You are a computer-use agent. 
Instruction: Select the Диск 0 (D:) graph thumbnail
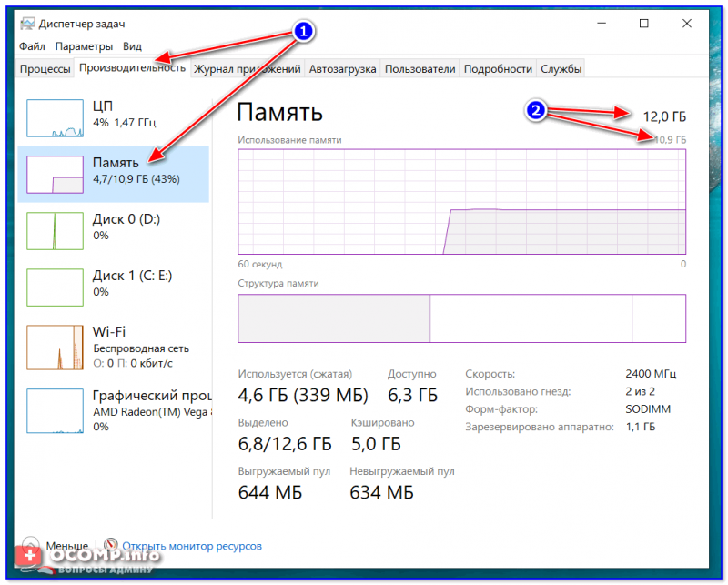point(55,231)
